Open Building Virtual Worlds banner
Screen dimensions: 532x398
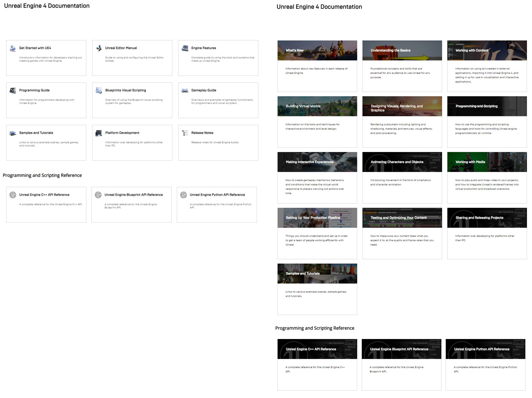(317, 106)
